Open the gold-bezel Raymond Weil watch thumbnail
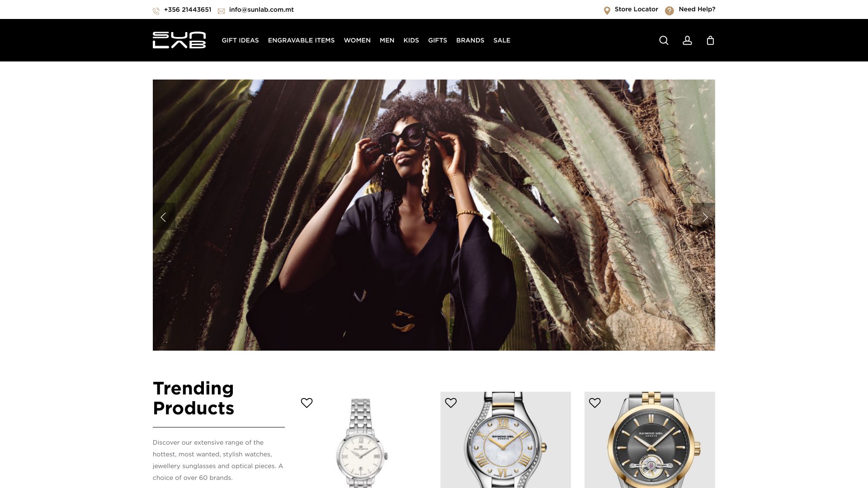 coord(650,440)
